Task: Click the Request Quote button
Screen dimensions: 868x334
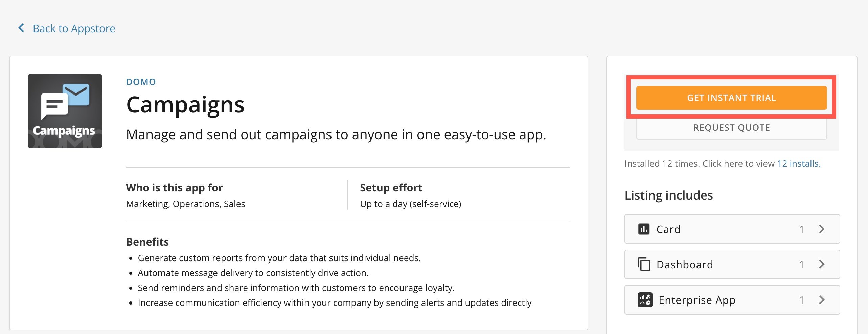Action: coord(731,128)
